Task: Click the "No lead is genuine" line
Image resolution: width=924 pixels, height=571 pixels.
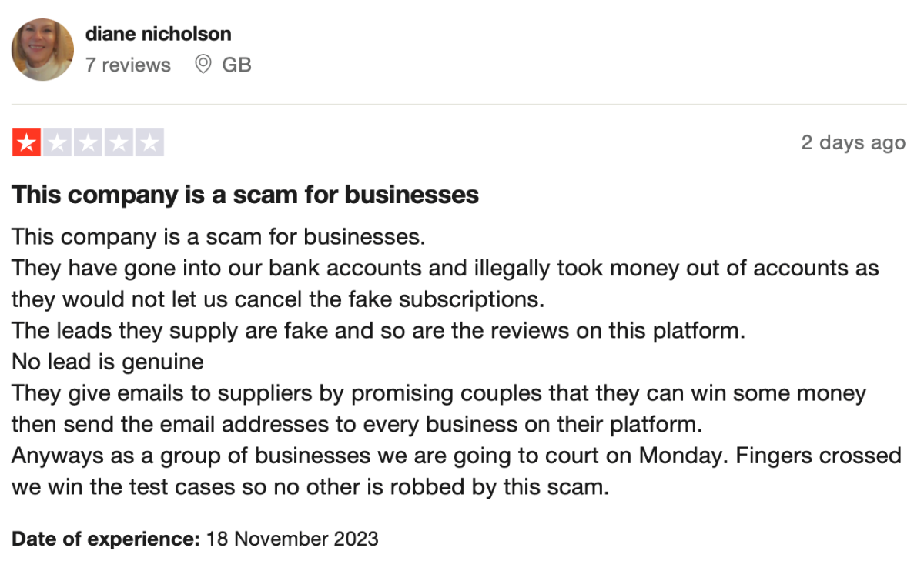Action: [x=108, y=362]
